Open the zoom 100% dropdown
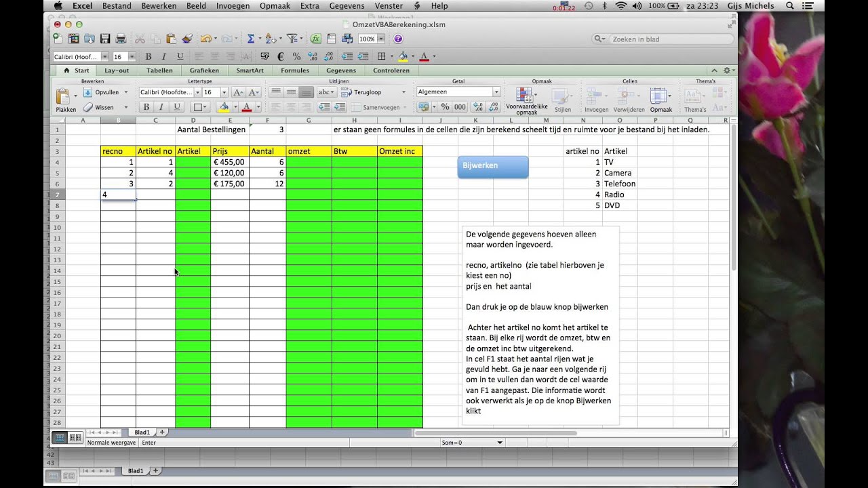The width and height of the screenshot is (868, 488). point(382,39)
